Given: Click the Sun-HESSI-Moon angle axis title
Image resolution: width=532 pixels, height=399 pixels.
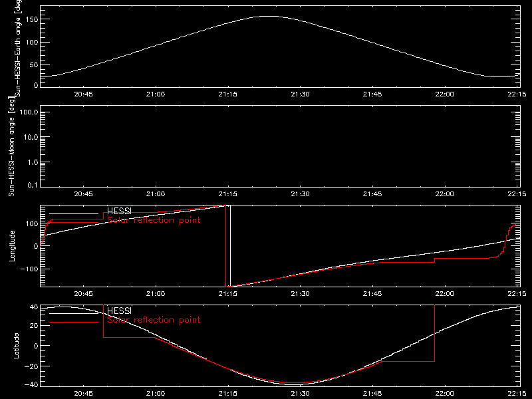Looking at the screenshot, I should click(x=11, y=146).
